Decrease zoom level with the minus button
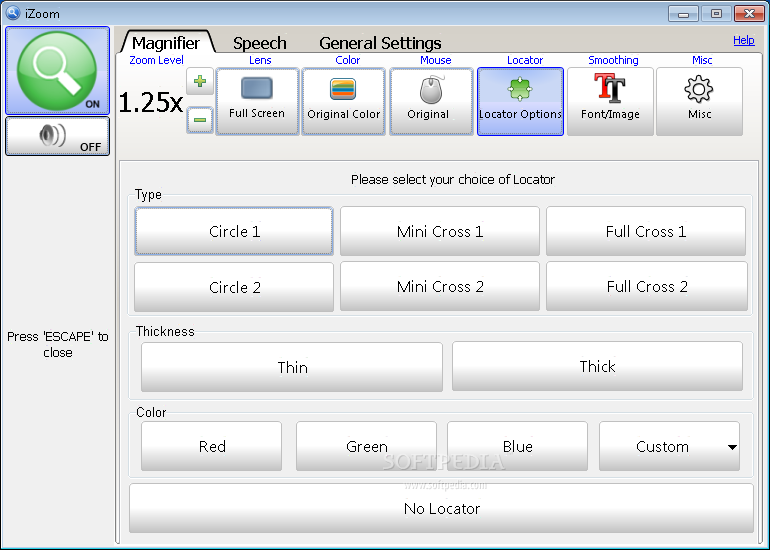This screenshot has height=550, width=770. coord(200,120)
